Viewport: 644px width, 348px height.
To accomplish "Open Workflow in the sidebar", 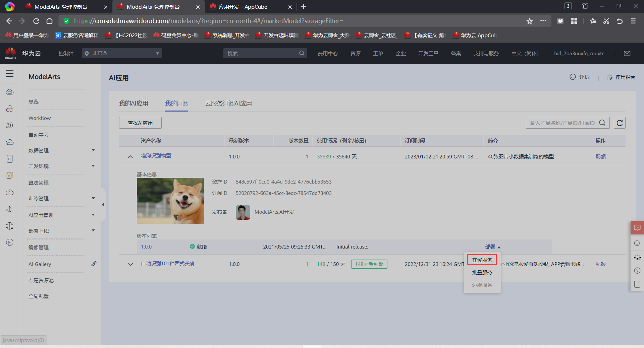I will coord(40,118).
